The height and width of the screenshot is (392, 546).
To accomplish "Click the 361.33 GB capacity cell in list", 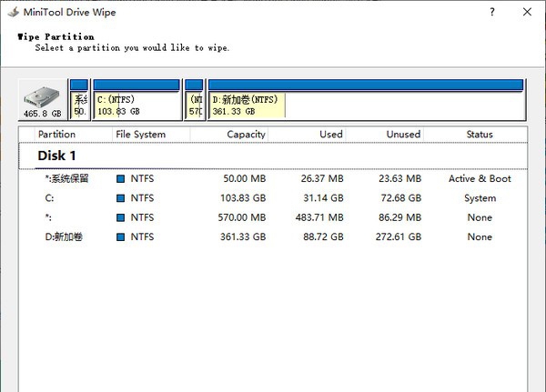I will [243, 237].
